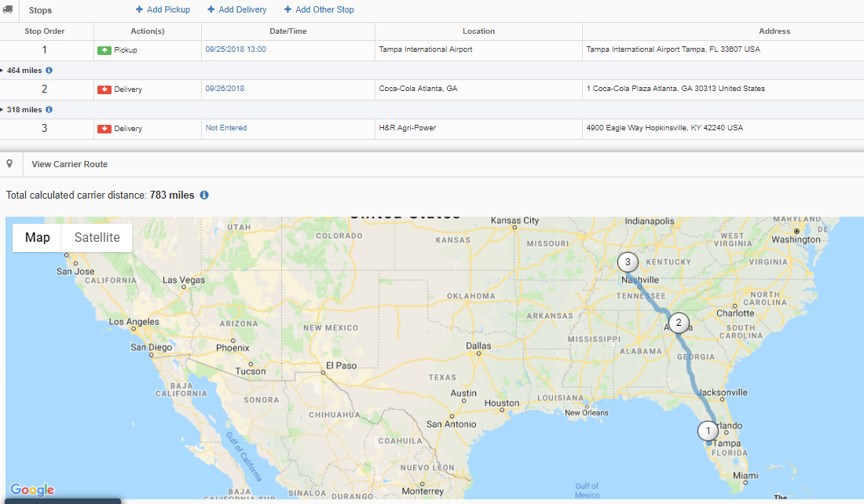864x504 pixels.
Task: Click the Action(s) column header
Action: click(148, 31)
